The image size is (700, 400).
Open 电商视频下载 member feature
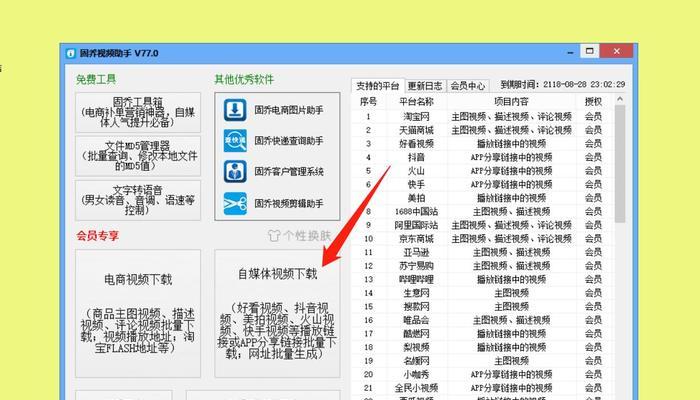138,313
